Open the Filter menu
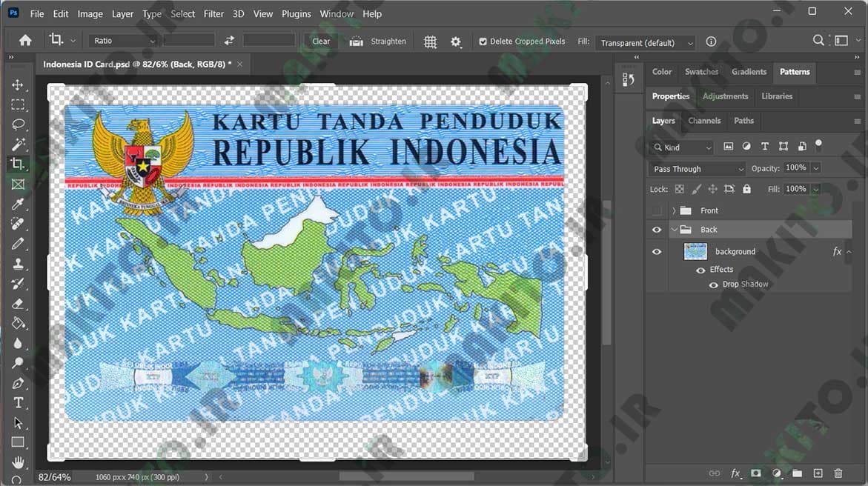Viewport: 868px width, 486px height. [x=213, y=14]
